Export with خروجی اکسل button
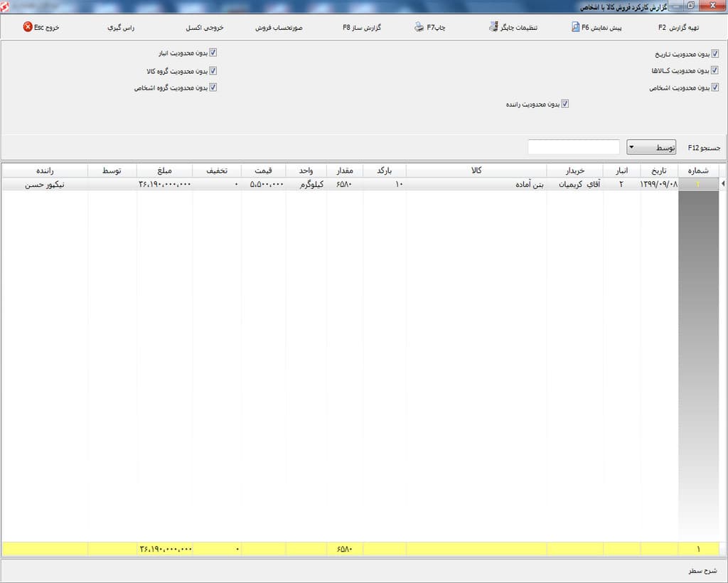Screen dimensions: 728x583 (x=204, y=28)
